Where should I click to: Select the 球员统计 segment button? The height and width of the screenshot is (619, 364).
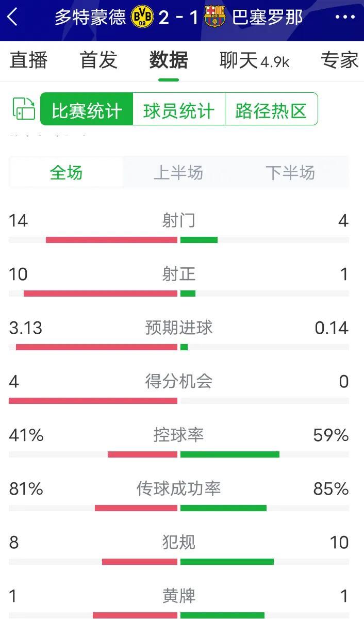(179, 109)
